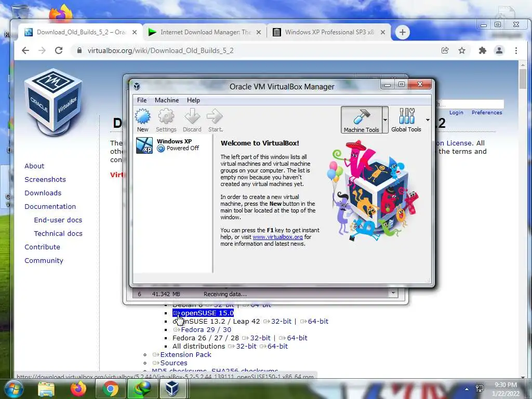532x399 pixels.
Task: Go forward in Chrome browser
Action: (42, 50)
